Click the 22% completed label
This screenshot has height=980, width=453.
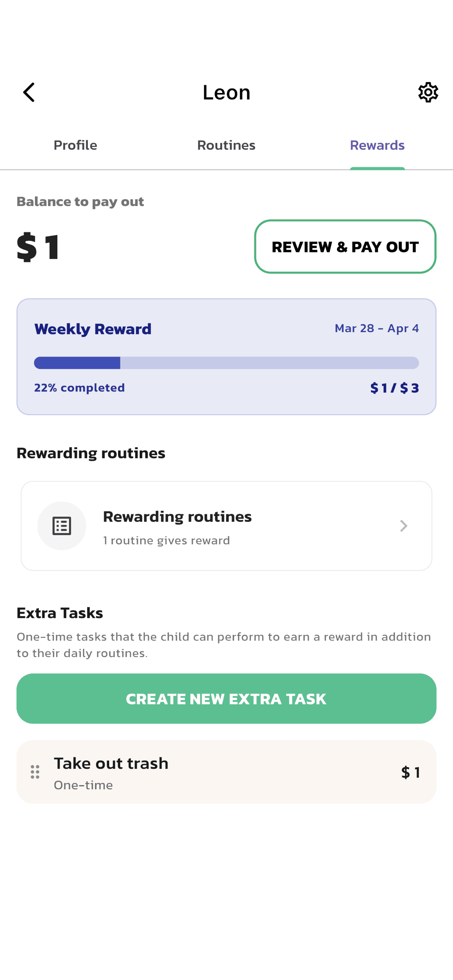[x=80, y=388]
